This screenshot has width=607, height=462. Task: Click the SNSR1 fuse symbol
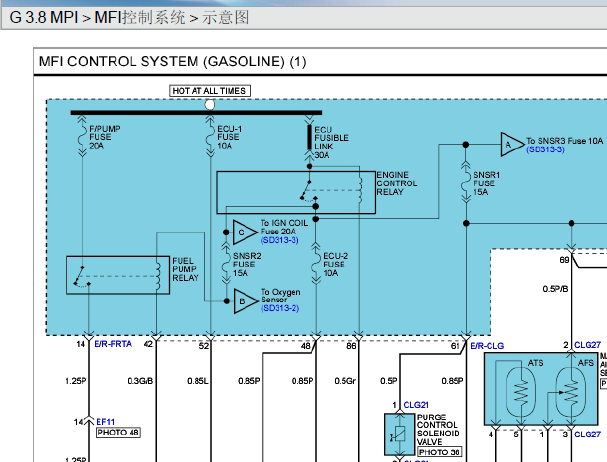point(466,183)
